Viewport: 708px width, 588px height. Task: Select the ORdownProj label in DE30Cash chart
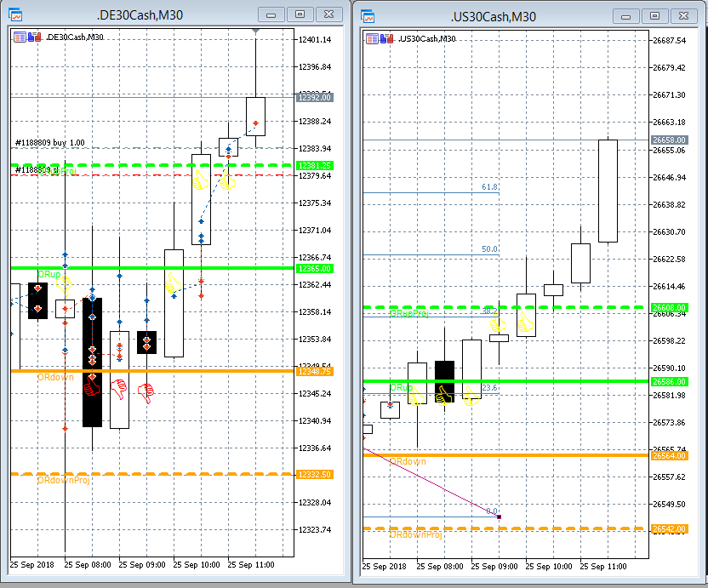63,480
